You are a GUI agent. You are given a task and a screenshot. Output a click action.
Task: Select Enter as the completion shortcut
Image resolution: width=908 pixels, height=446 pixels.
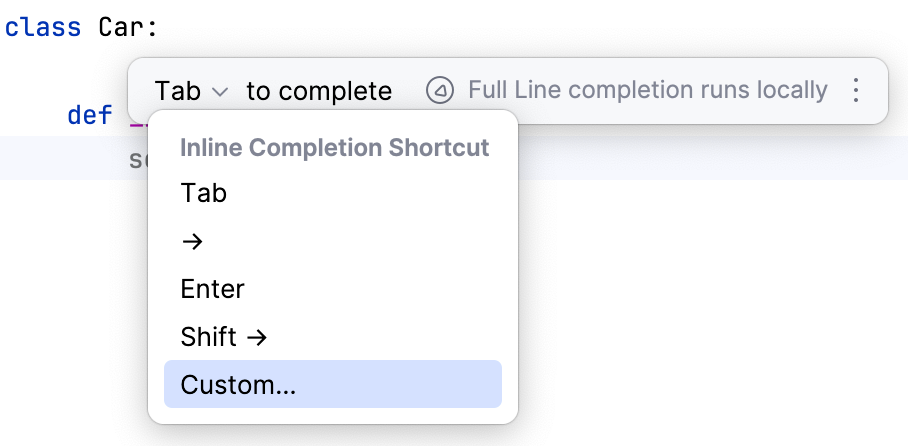click(213, 289)
